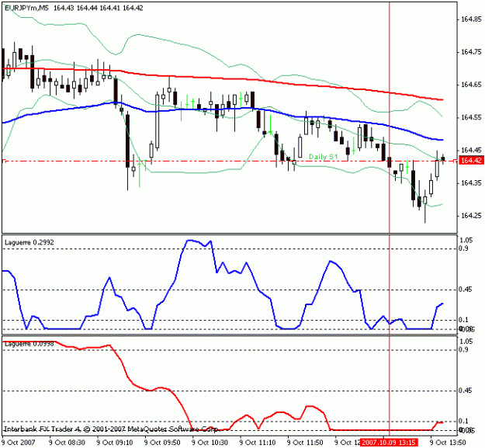Click the 164.55 price axis label
The image size is (485, 448).
coord(471,117)
